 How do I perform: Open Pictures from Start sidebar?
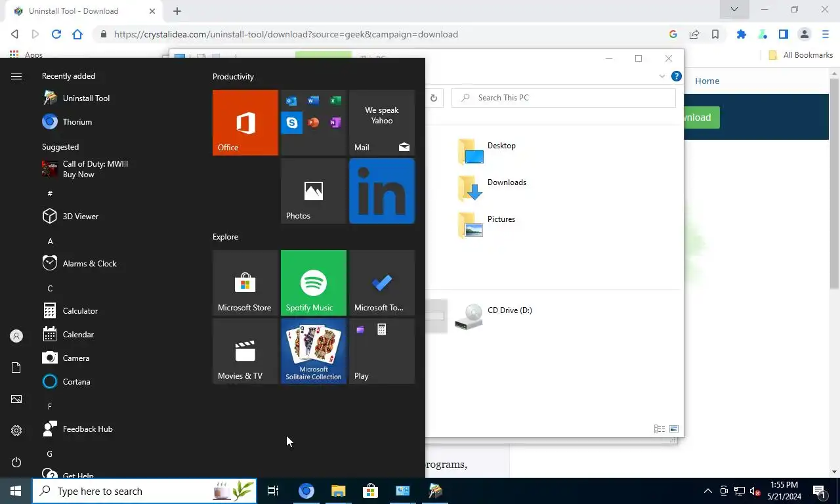[x=16, y=399]
